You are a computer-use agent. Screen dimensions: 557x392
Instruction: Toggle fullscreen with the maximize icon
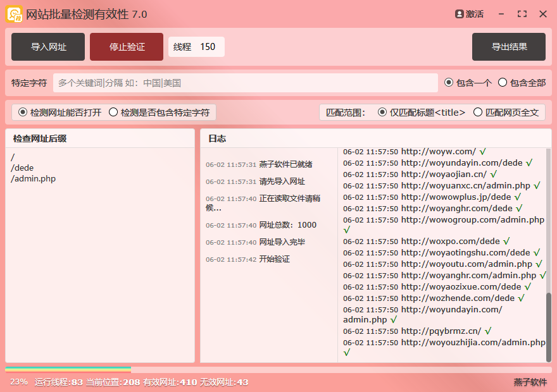(522, 14)
